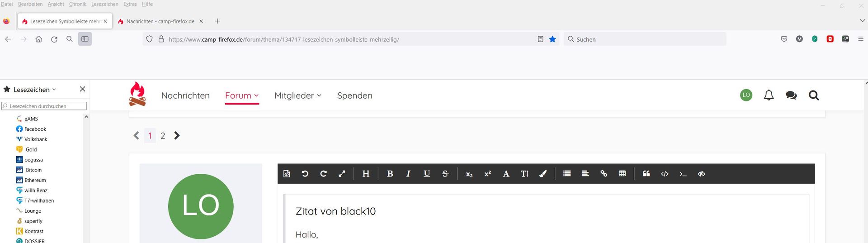Viewport: 868px width, 243px height.
Task: Switch to the Nachrichten - camp-firefox.de tab
Action: (x=160, y=21)
